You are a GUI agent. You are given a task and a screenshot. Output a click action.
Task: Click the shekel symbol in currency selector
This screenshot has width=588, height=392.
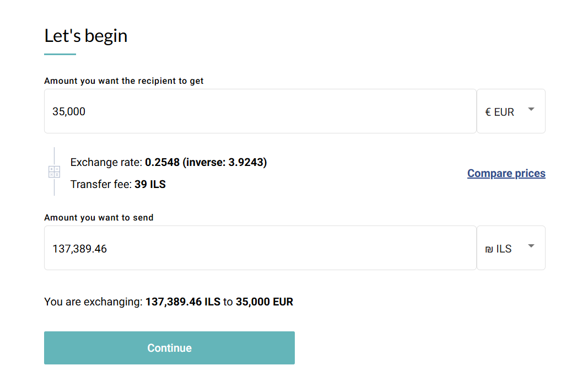click(x=488, y=249)
